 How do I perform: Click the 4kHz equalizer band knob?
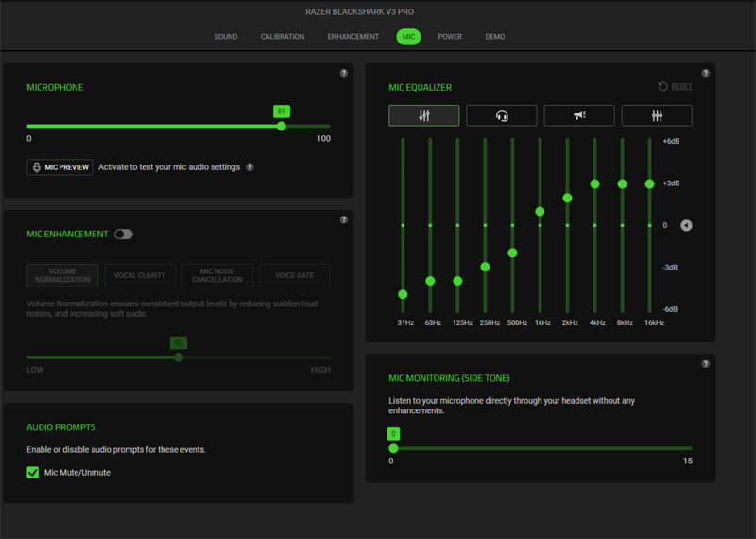tap(595, 183)
